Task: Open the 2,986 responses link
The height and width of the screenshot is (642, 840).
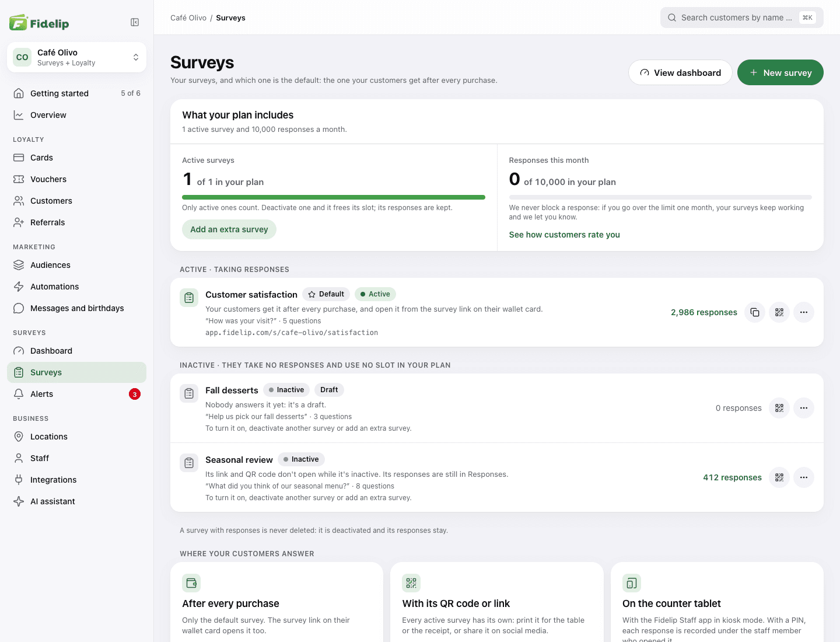Action: tap(704, 312)
